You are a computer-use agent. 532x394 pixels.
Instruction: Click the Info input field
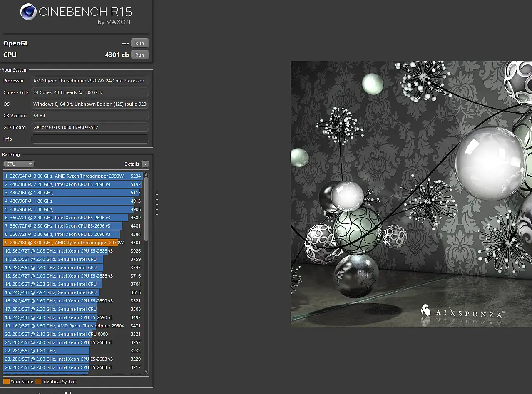(90, 139)
